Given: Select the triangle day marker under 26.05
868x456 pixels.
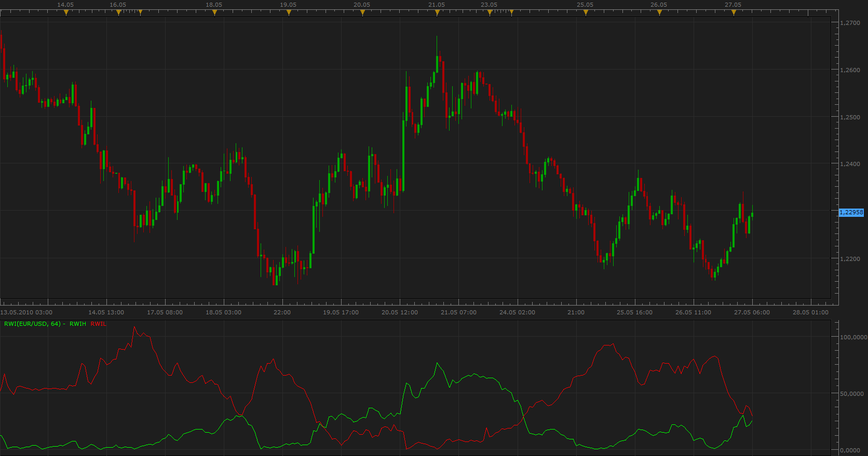Looking at the screenshot, I should (x=659, y=13).
